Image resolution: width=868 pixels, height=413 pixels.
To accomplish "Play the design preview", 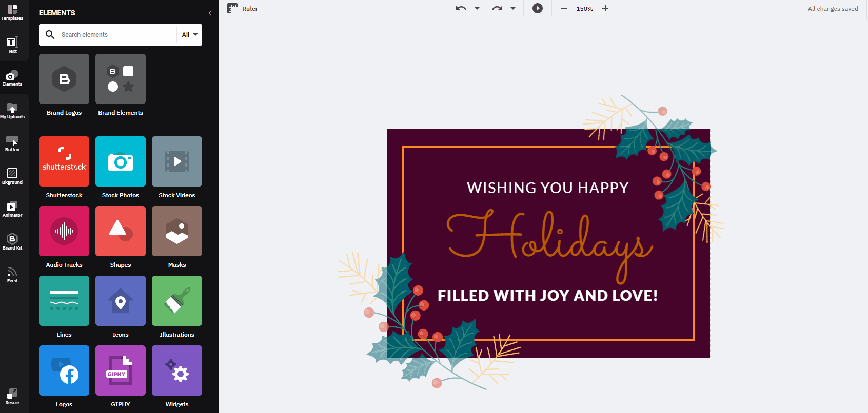I will (538, 8).
